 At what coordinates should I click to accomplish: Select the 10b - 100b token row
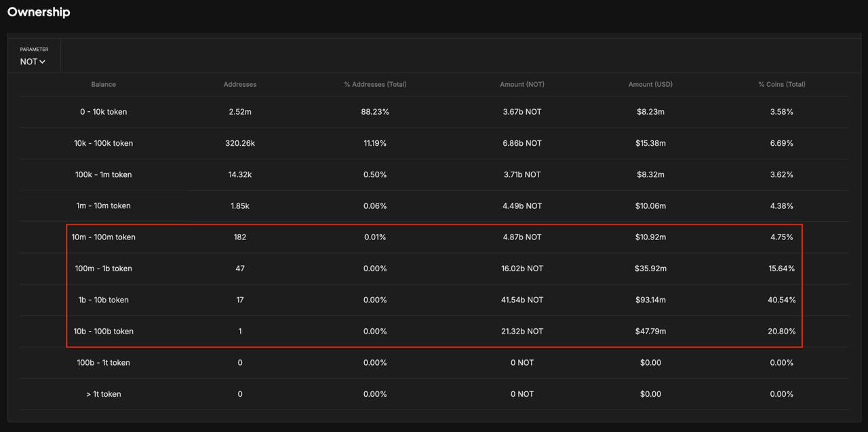tap(104, 331)
